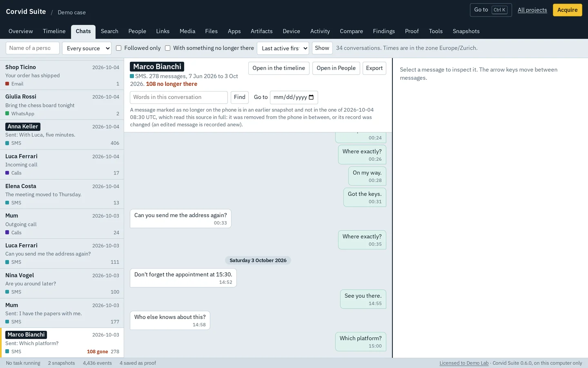Viewport: 588px width, 368px height.
Task: Select Mum Outgoing call conversation
Action: tap(62, 224)
